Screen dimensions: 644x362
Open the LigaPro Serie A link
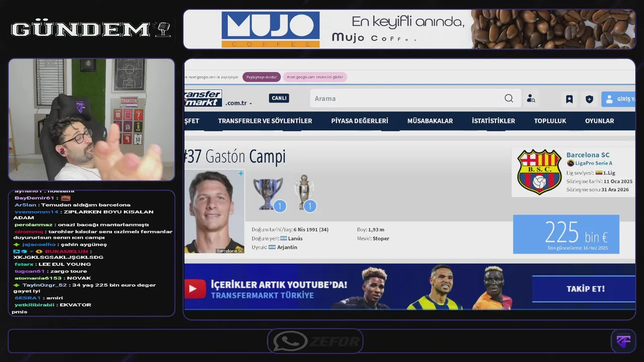point(593,163)
